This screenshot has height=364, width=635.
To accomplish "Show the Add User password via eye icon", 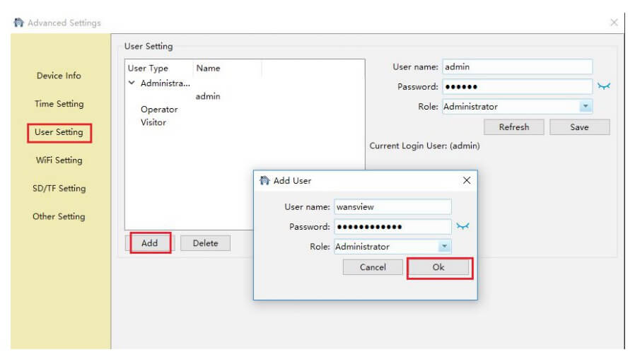I will (x=462, y=226).
